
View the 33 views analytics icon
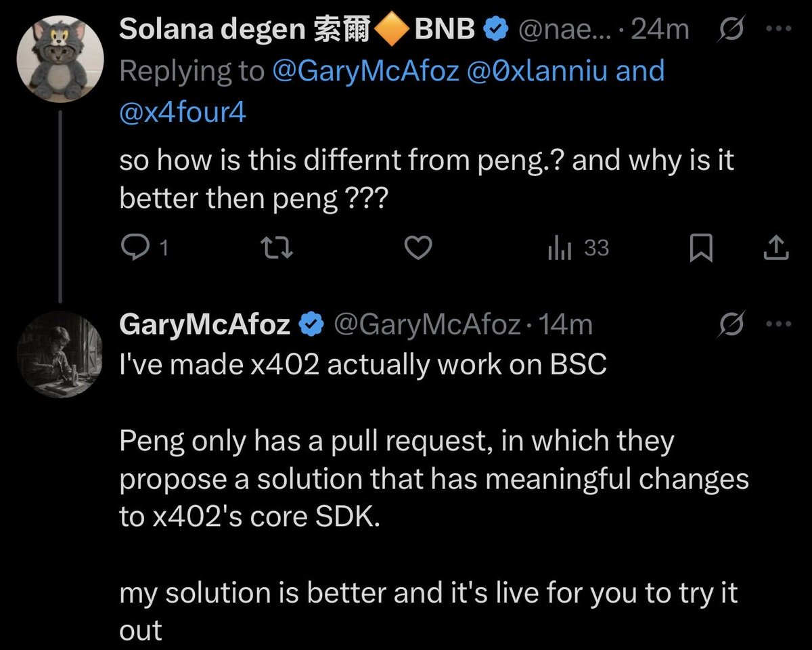[x=560, y=250]
